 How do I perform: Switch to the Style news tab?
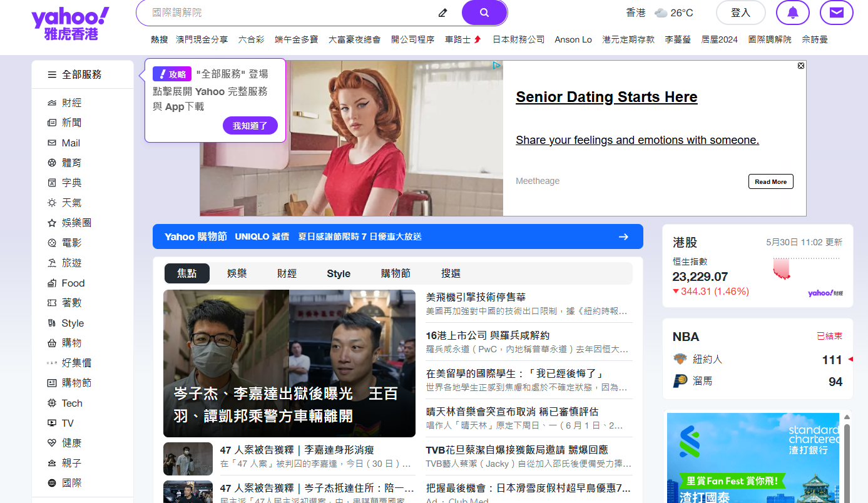pyautogui.click(x=339, y=273)
